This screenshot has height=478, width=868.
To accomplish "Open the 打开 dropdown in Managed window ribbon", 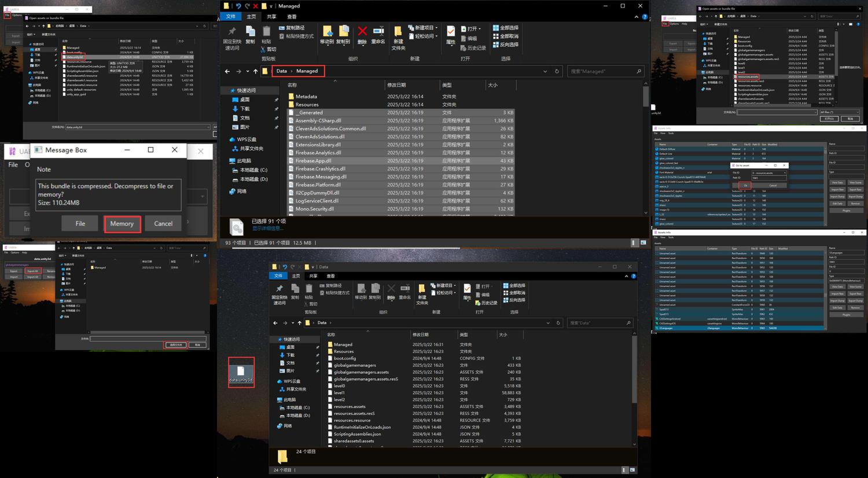I will coord(472,28).
